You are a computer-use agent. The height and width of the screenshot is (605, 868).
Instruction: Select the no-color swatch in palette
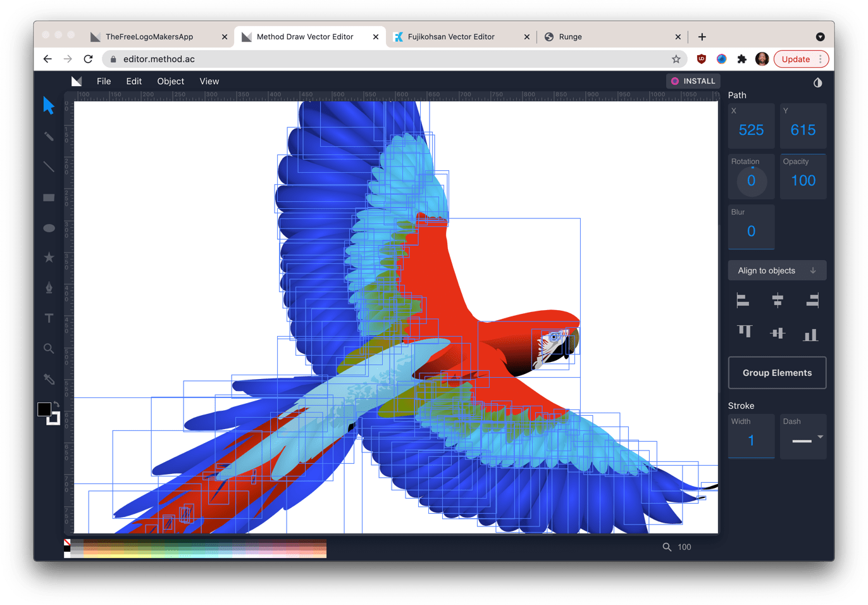pyautogui.click(x=67, y=542)
